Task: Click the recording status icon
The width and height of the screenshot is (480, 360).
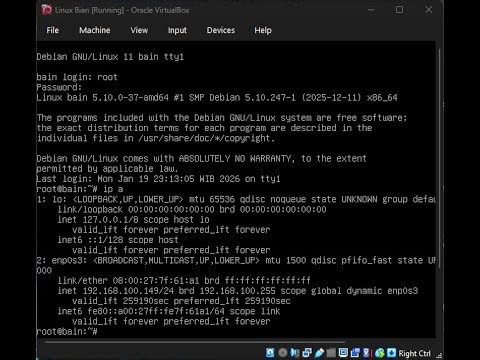Action: click(x=355, y=353)
